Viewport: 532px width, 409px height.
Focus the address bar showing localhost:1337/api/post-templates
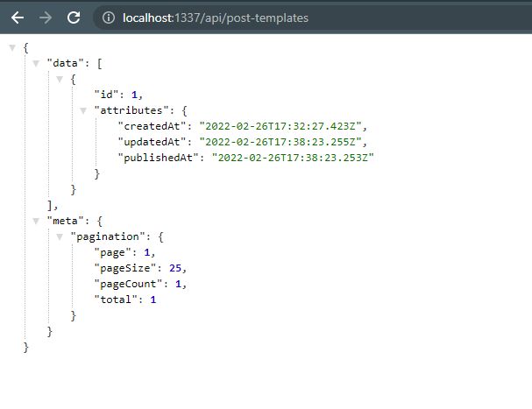[x=312, y=18]
